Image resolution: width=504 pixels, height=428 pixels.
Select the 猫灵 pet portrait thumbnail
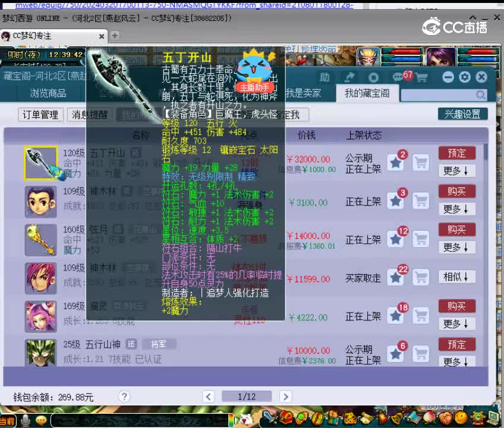[x=41, y=316]
